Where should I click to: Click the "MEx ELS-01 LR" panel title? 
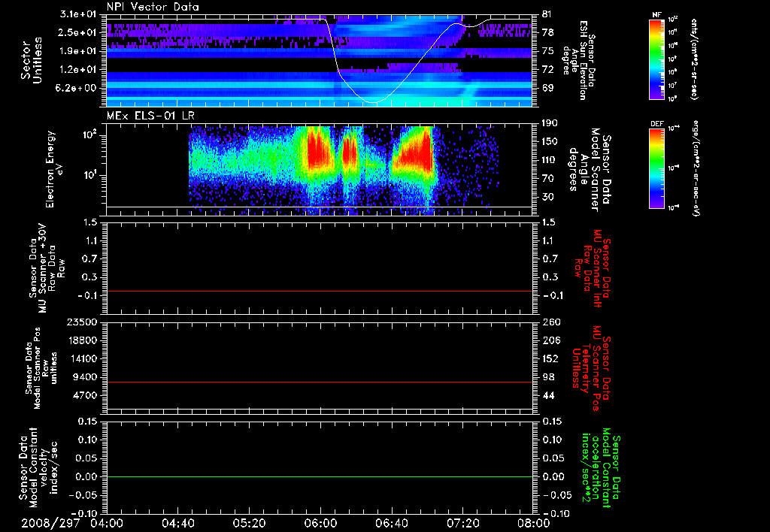point(150,116)
